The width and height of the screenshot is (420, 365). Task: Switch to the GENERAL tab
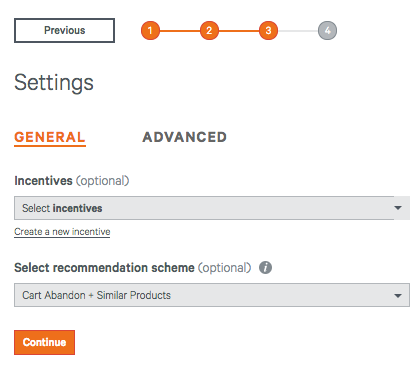tap(50, 137)
